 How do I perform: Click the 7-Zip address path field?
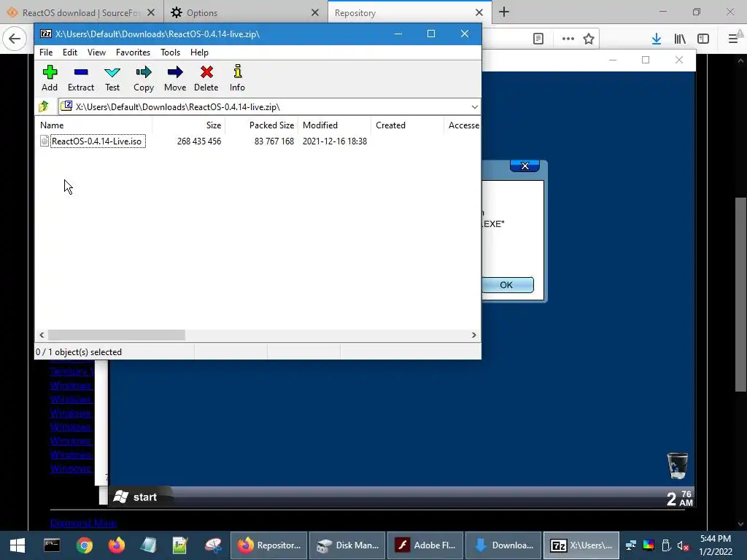coord(269,107)
